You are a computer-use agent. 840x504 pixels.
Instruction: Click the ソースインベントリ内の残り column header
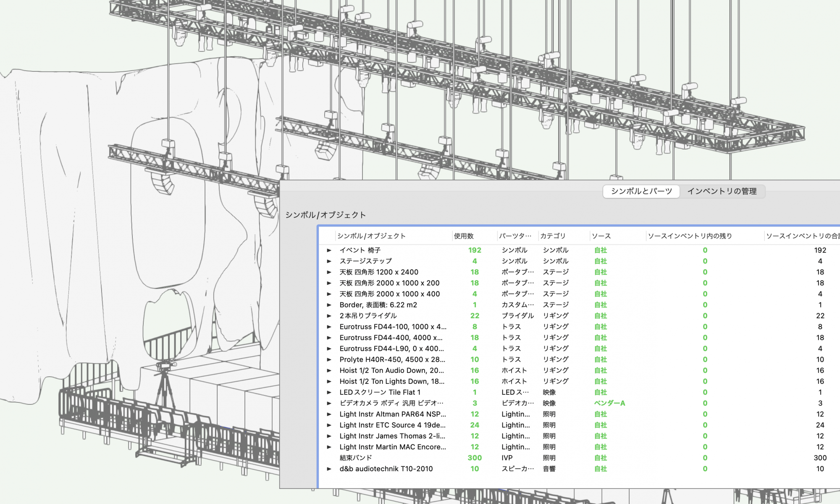[690, 236]
